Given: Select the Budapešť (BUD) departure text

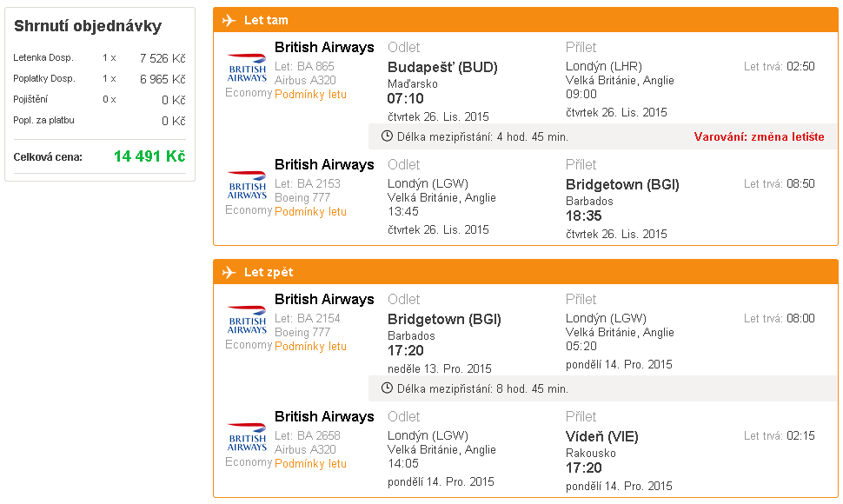Looking at the screenshot, I should (442, 68).
